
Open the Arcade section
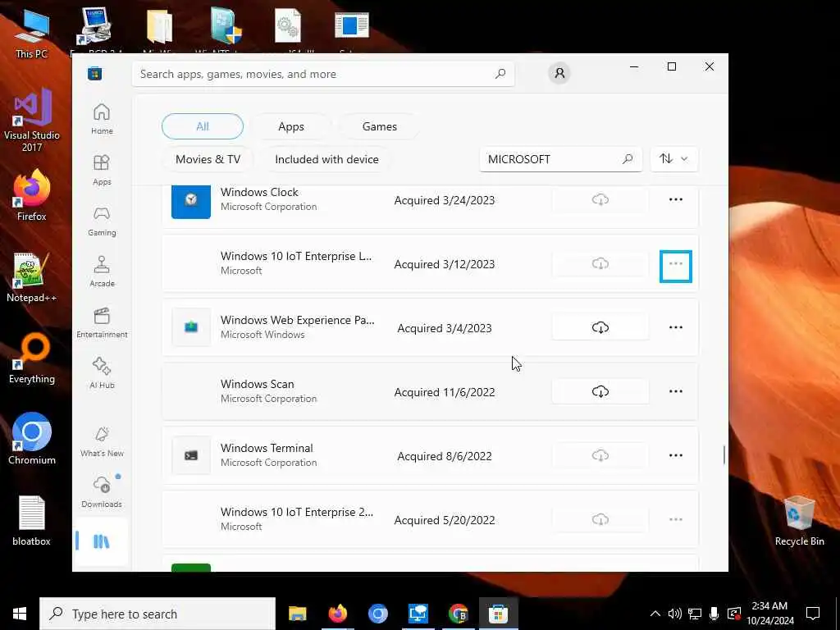tap(102, 272)
